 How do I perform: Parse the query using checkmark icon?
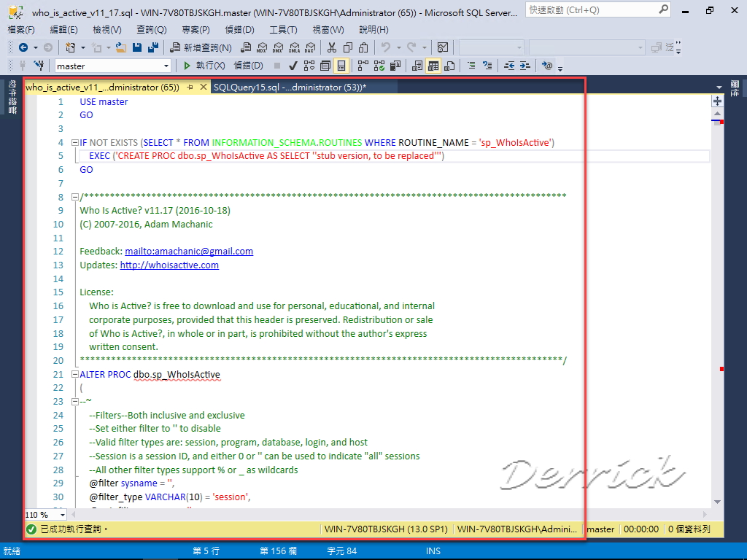point(293,65)
